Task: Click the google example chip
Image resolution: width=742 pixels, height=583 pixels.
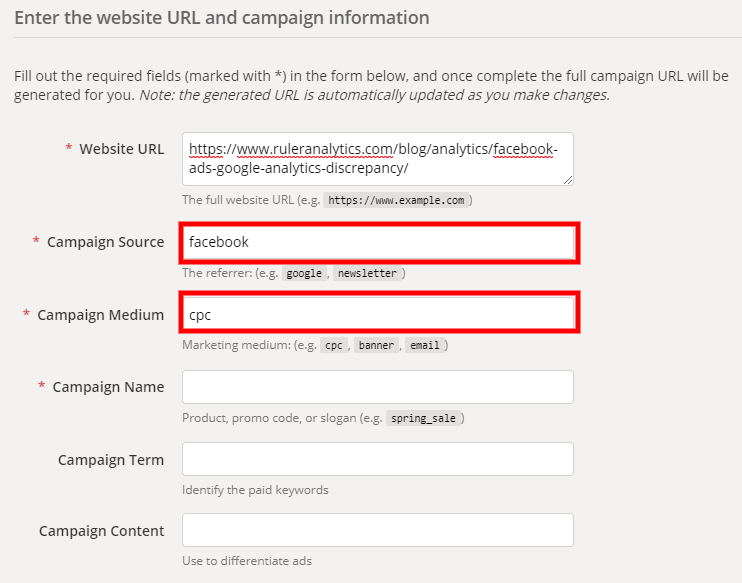Action: (x=304, y=273)
